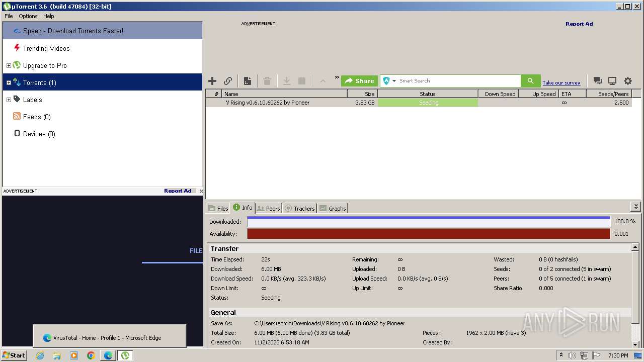Open Google Chrome from the taskbar
The image size is (644, 362).
point(91,355)
